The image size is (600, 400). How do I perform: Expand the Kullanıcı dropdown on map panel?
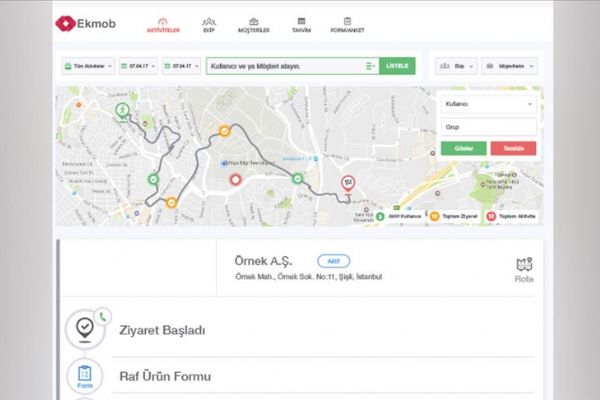tap(487, 103)
